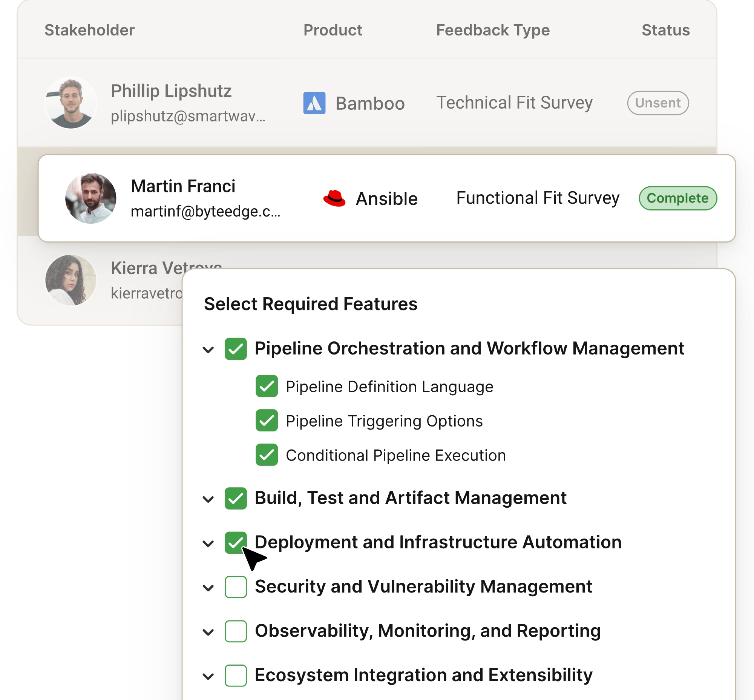
Task: Select the Unsent status for Phillip
Action: click(x=658, y=103)
